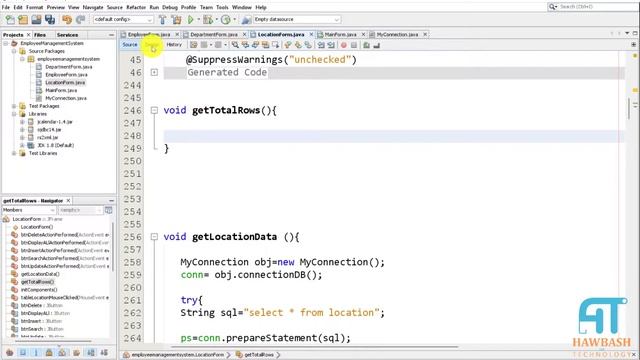Redo the last edit from the toolbar
Viewport: 640px width, 360px height.
tap(80, 20)
